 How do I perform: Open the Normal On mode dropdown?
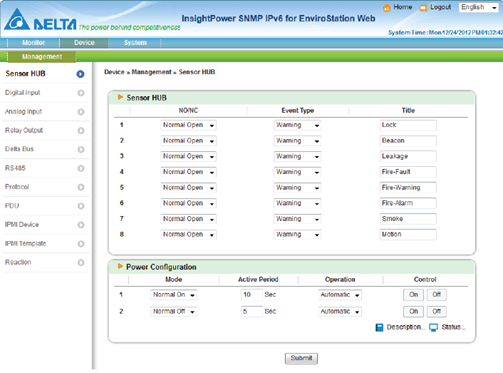click(173, 295)
